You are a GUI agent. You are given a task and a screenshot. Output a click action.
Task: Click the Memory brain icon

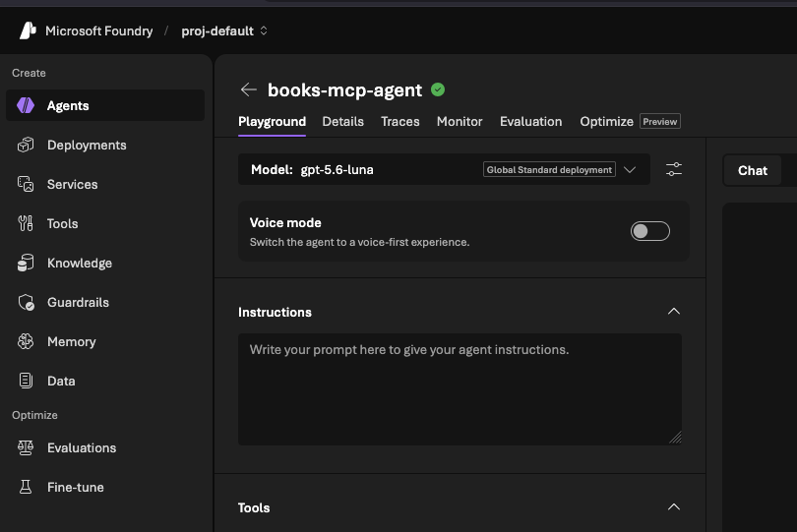click(x=26, y=341)
